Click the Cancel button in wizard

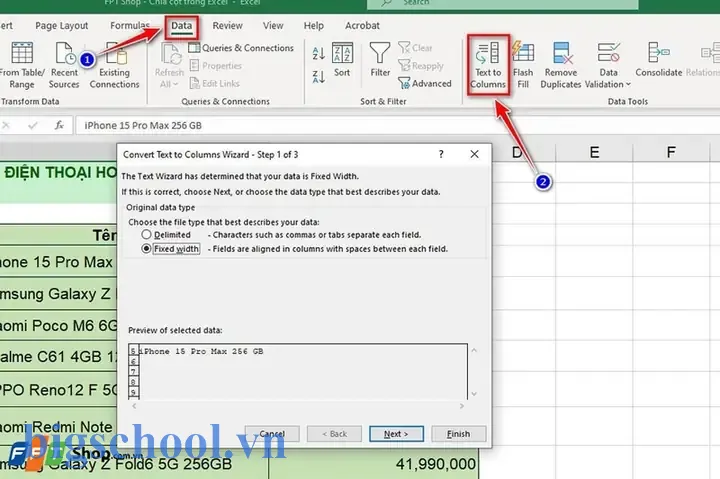[x=272, y=434]
